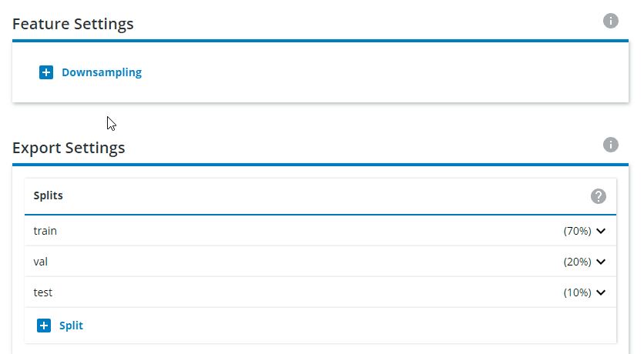Select the val split row label
This screenshot has width=644, height=354.
click(x=41, y=262)
